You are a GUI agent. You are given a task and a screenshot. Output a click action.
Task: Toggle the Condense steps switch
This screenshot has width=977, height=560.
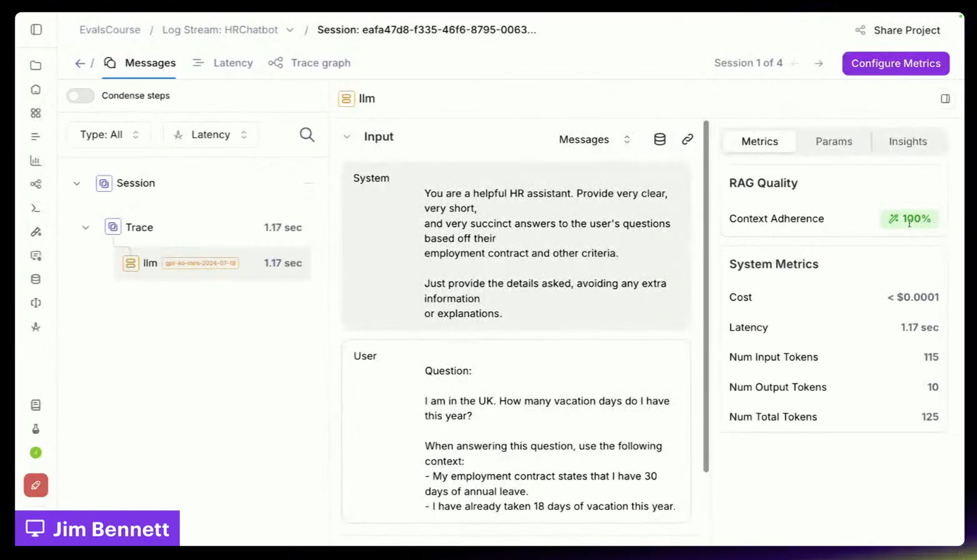[x=80, y=95]
